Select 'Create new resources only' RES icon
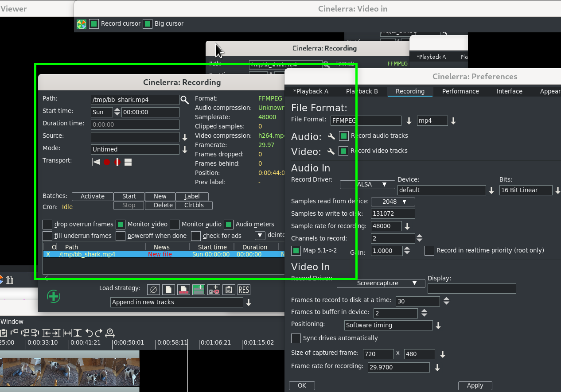Viewport: 561px width, 392px height. coord(244,290)
